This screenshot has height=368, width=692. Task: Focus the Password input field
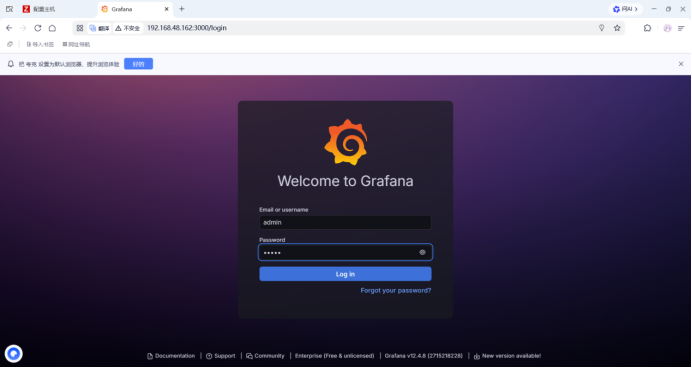pyautogui.click(x=345, y=252)
